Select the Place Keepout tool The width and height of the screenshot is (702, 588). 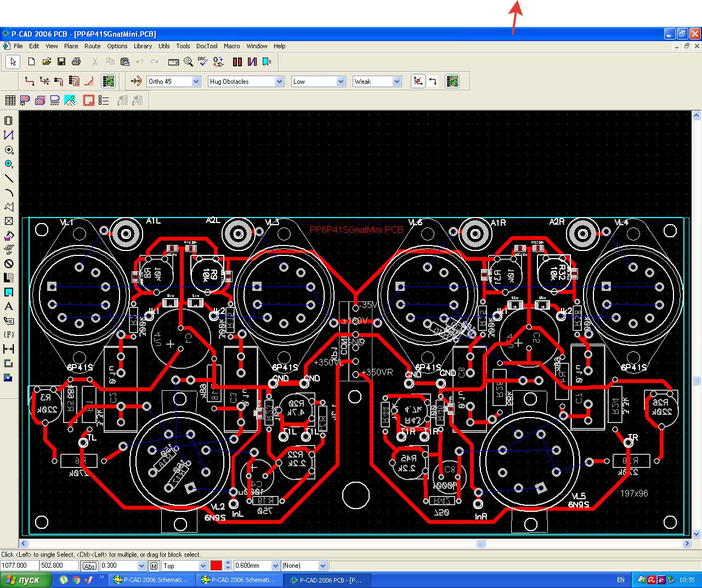(x=8, y=264)
